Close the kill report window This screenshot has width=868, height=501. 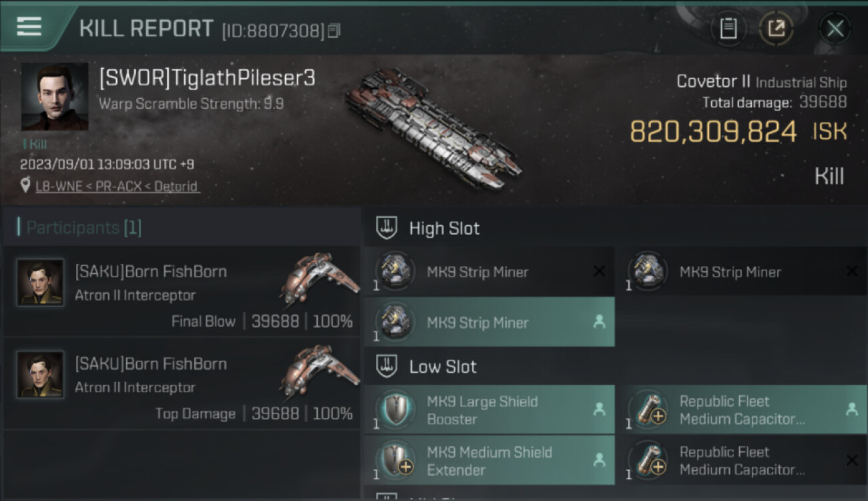(x=835, y=29)
